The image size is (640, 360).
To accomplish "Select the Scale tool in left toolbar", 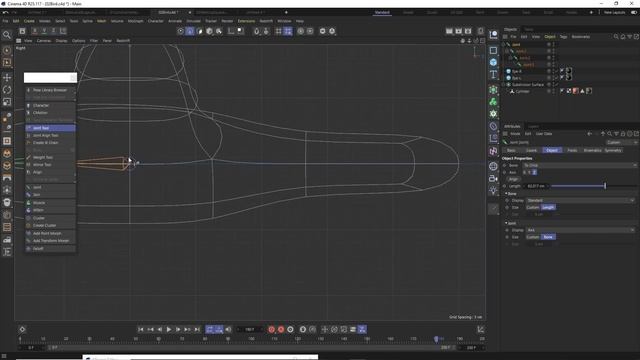I will tap(7, 102).
